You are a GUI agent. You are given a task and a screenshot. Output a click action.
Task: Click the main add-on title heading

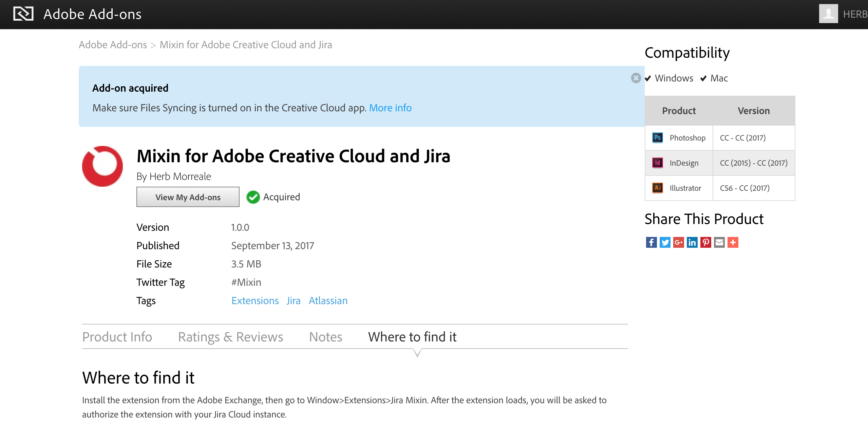[294, 156]
